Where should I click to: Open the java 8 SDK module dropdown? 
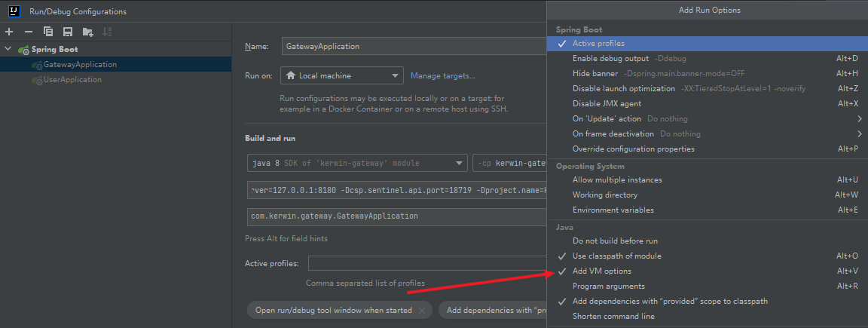(358, 164)
